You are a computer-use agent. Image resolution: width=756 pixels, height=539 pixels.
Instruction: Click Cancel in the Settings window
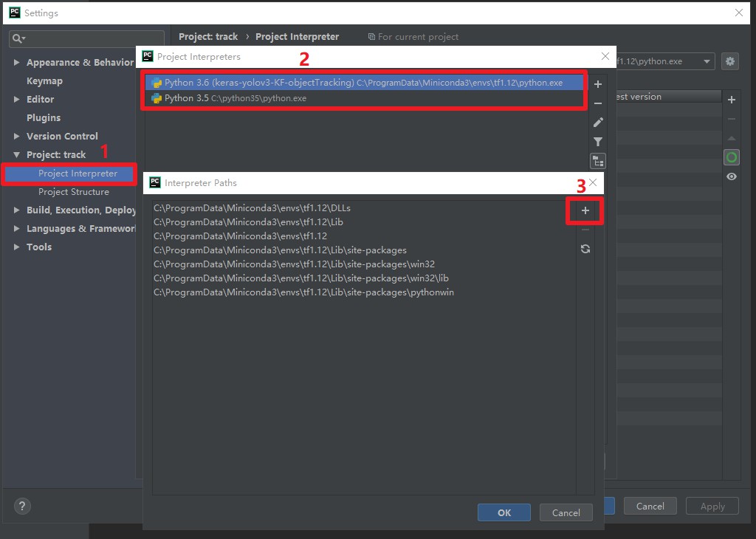(650, 507)
